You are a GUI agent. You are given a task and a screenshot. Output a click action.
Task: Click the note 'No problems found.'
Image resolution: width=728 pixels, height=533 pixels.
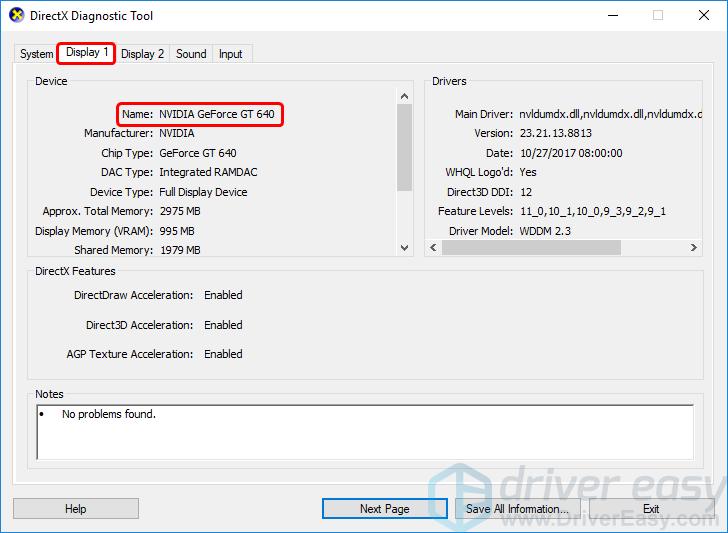point(109,414)
